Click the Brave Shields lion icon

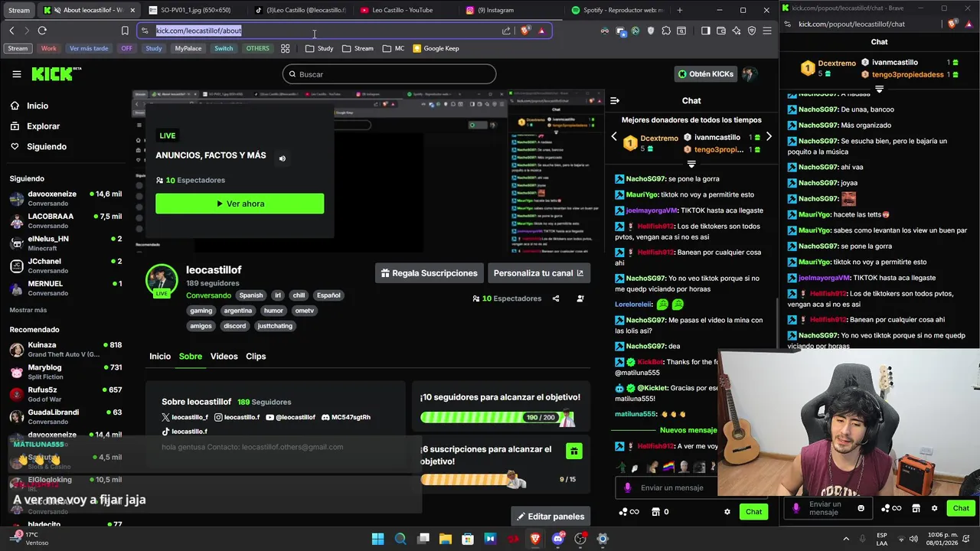pyautogui.click(x=525, y=31)
